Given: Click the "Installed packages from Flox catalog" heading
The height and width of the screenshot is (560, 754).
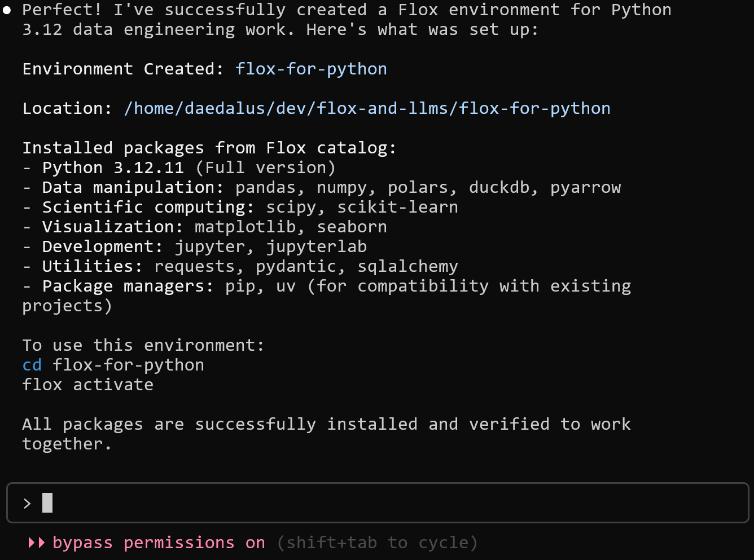Looking at the screenshot, I should click(209, 148).
